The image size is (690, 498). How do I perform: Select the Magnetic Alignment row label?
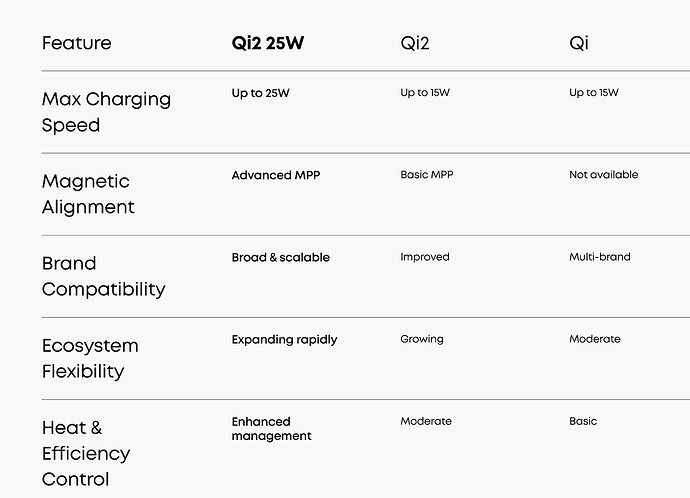[88, 194]
